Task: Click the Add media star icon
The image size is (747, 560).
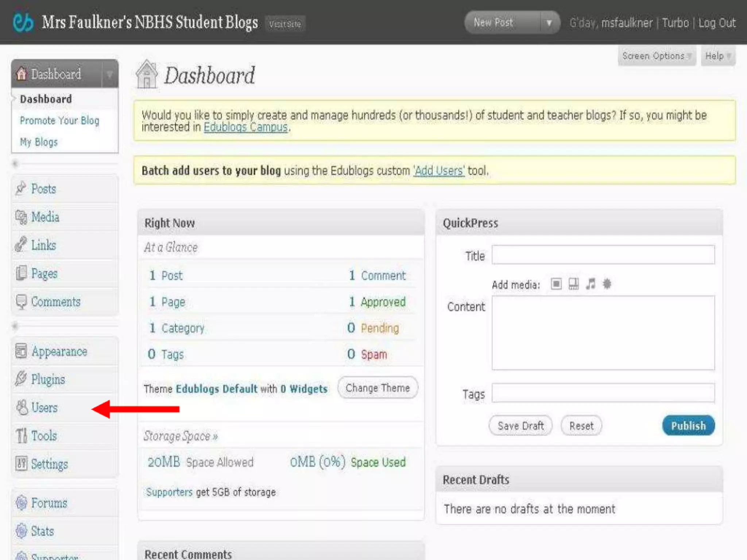Action: 607,284
